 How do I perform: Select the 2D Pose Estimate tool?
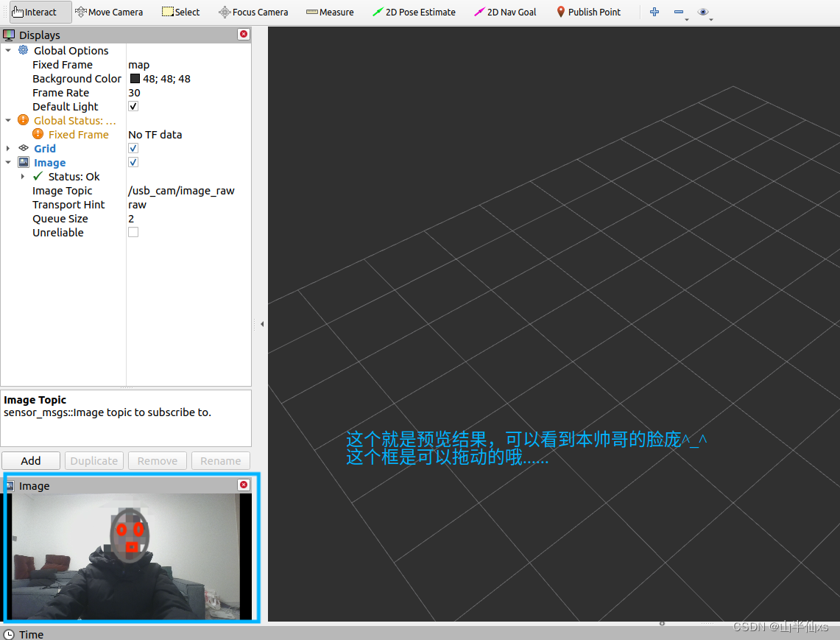pyautogui.click(x=414, y=12)
